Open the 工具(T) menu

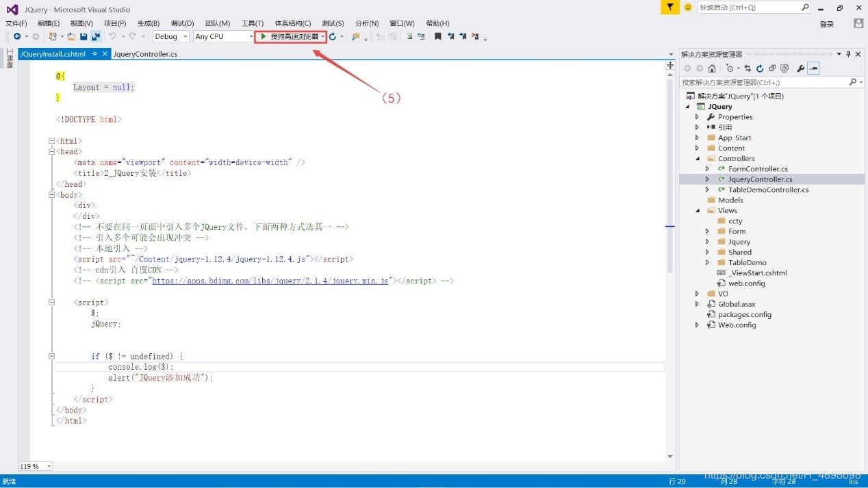click(253, 23)
